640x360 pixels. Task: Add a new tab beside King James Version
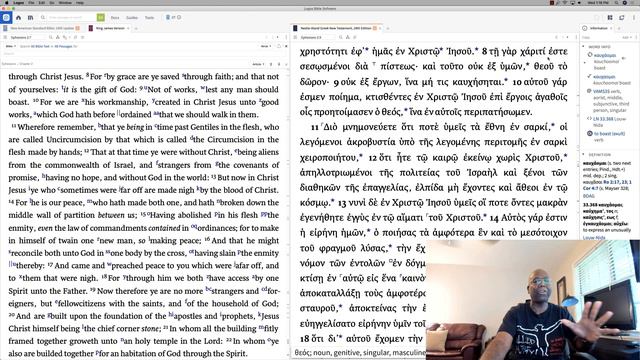click(x=136, y=28)
